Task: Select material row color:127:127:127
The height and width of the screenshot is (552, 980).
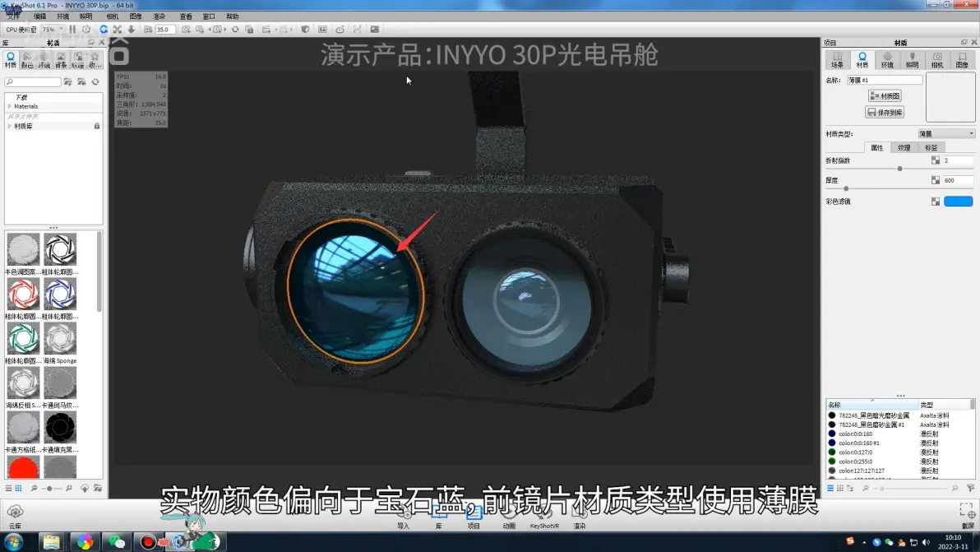Action: (899, 471)
